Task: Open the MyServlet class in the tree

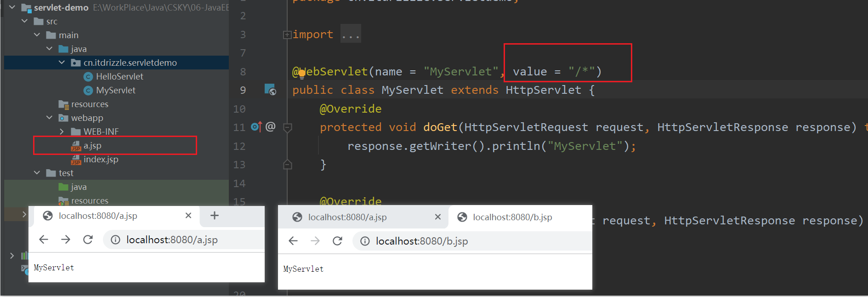Action: (116, 90)
